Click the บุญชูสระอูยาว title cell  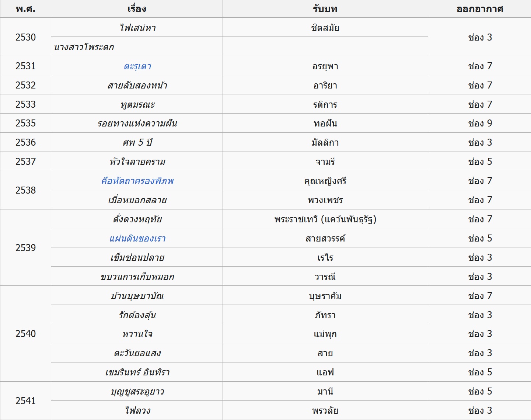point(137,392)
